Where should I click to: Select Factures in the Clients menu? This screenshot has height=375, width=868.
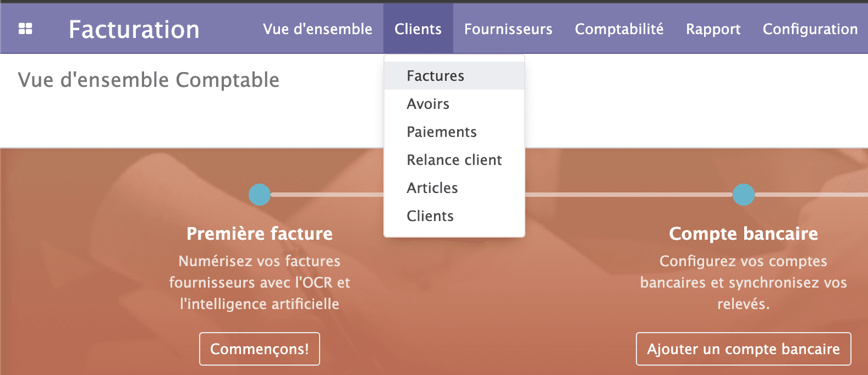[x=435, y=75]
